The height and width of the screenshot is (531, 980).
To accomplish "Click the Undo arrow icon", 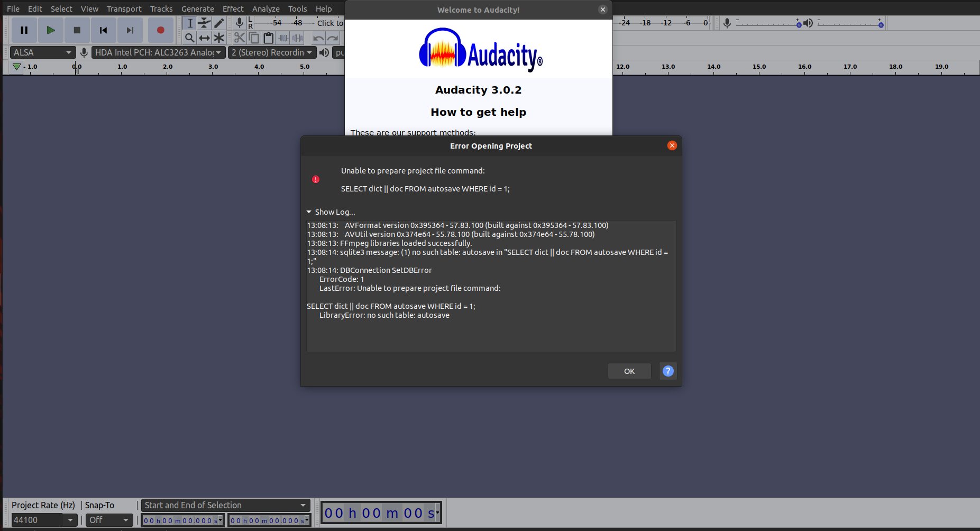I will tap(318, 38).
